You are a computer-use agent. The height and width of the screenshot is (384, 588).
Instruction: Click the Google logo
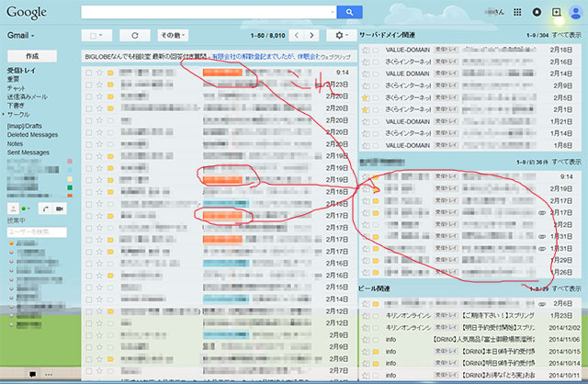click(x=27, y=13)
